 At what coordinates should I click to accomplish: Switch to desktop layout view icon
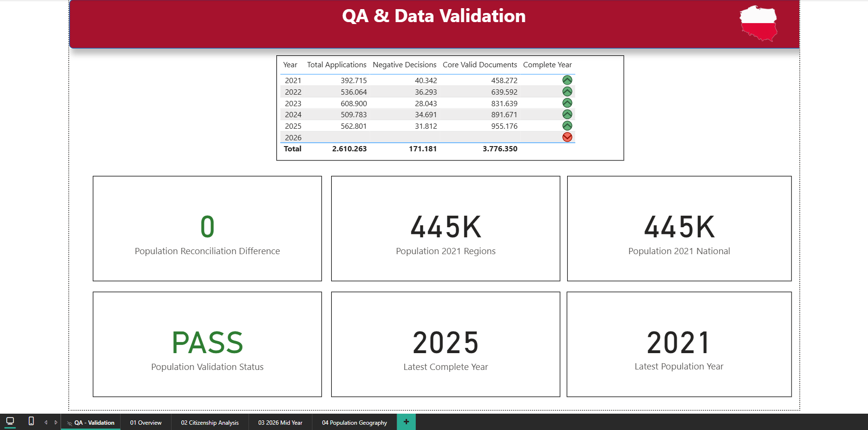click(10, 421)
